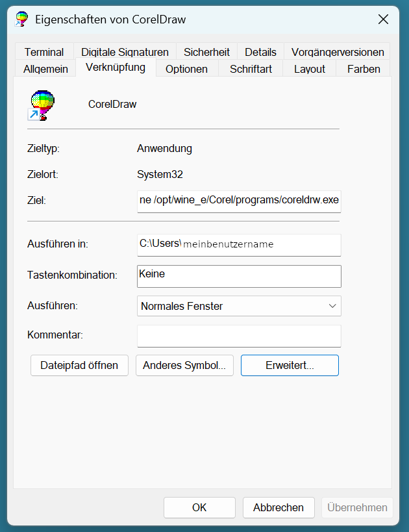
Task: Confirm changes with the OK button
Action: (199, 507)
